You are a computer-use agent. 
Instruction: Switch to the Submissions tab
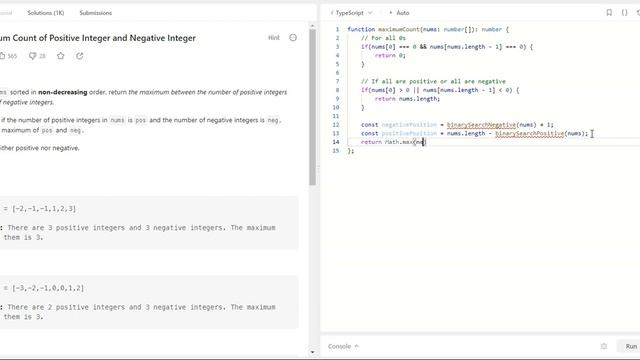96,13
